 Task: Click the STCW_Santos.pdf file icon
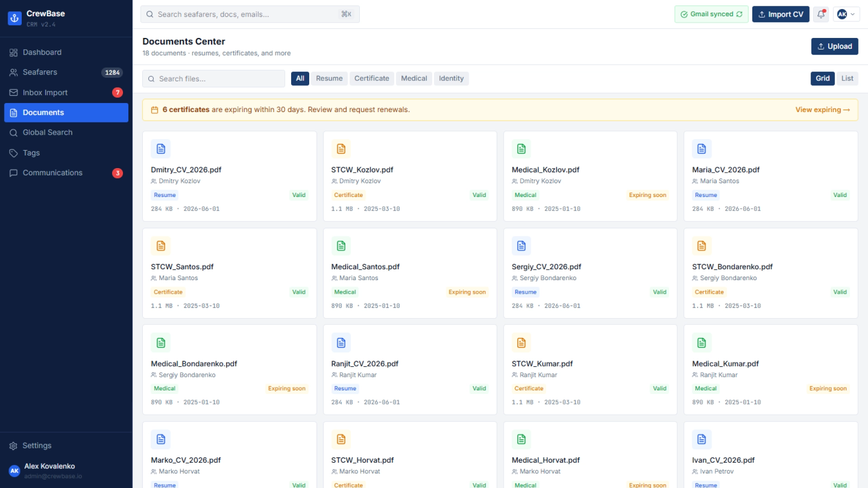pyautogui.click(x=160, y=246)
